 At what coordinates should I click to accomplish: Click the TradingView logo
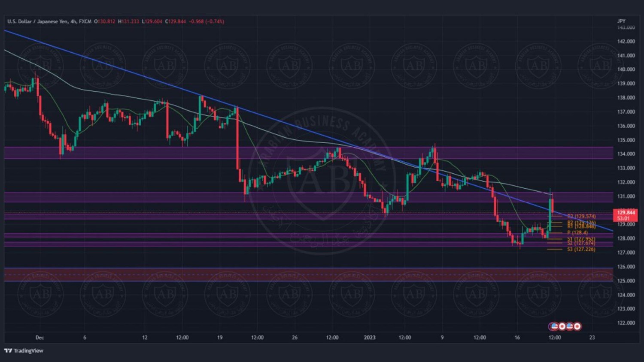24,351
